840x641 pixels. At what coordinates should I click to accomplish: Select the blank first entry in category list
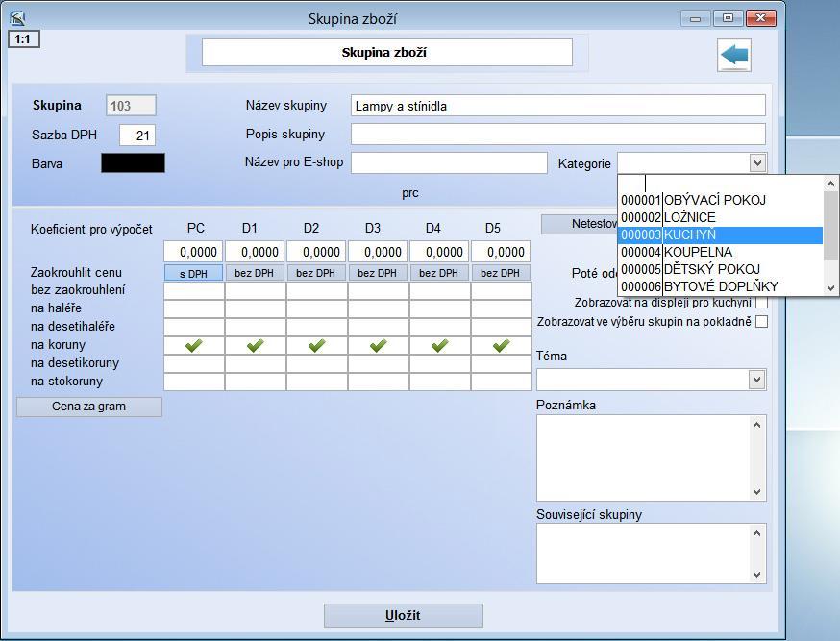(720, 184)
